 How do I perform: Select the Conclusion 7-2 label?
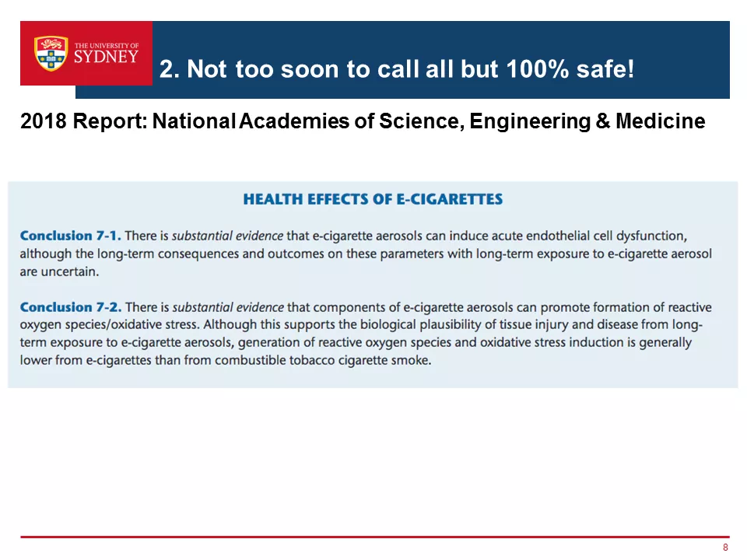(x=71, y=307)
